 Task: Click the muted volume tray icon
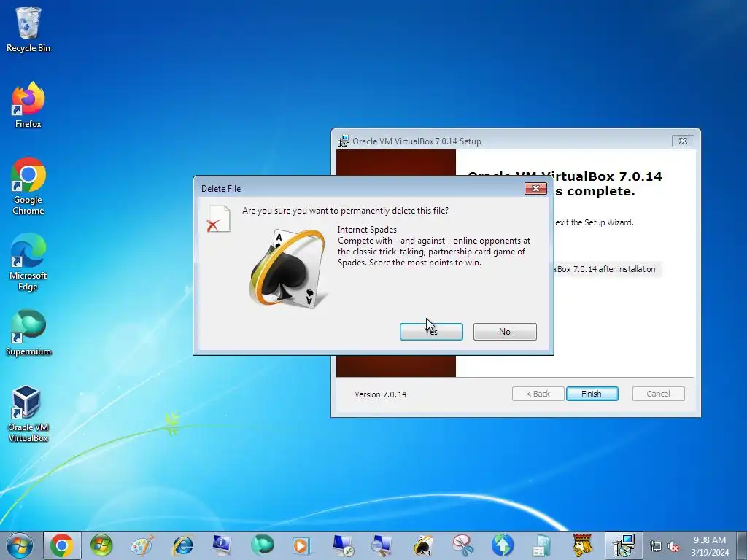(x=673, y=547)
